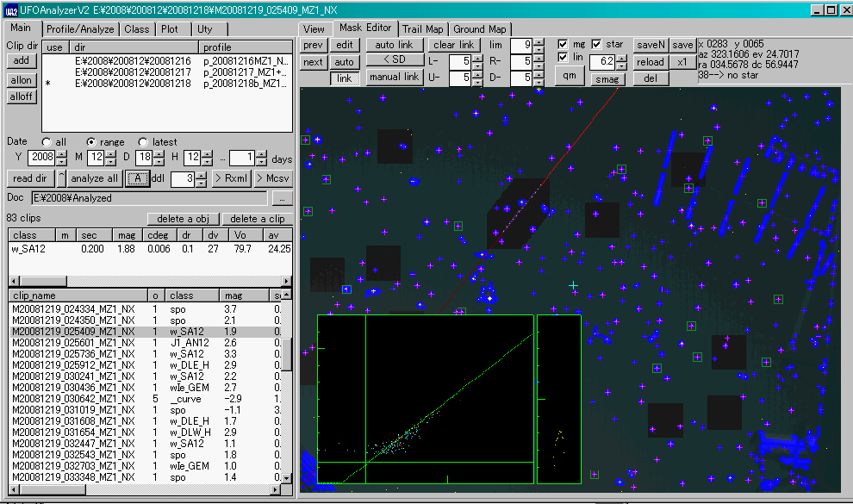Image resolution: width=853 pixels, height=504 pixels.
Task: Click the 'auto link' button
Action: click(x=394, y=45)
